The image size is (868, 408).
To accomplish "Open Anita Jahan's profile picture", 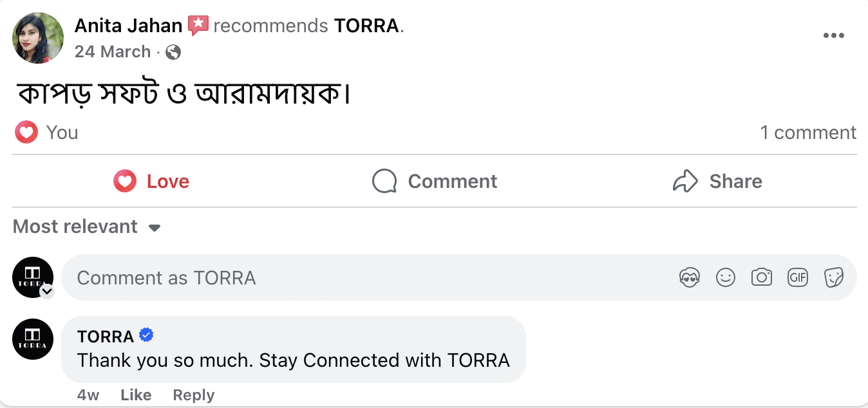I will (x=37, y=37).
